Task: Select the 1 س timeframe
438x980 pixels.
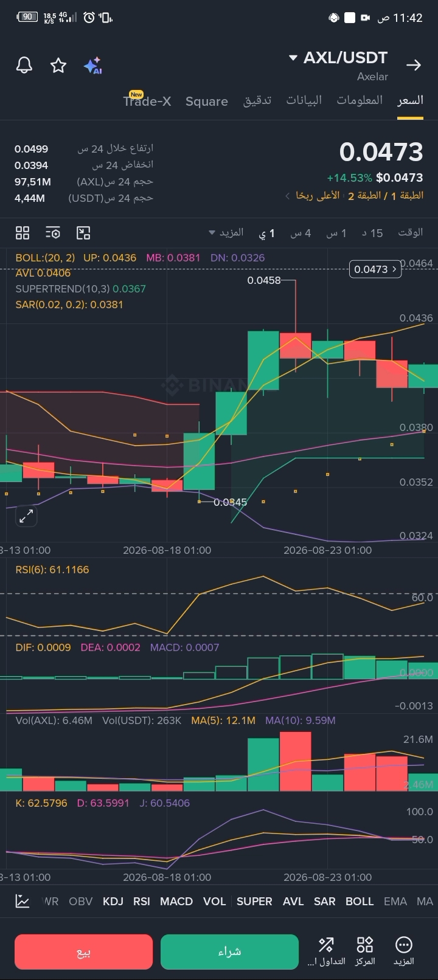Action: pyautogui.click(x=336, y=233)
